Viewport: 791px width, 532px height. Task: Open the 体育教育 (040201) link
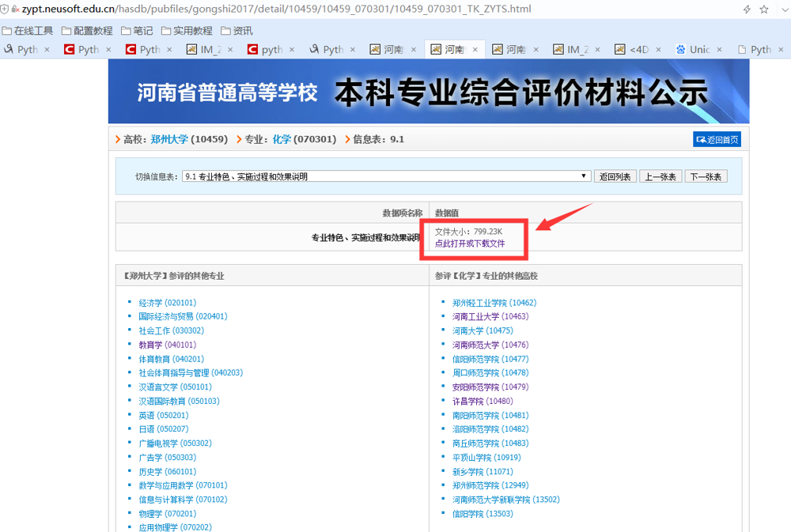point(172,359)
